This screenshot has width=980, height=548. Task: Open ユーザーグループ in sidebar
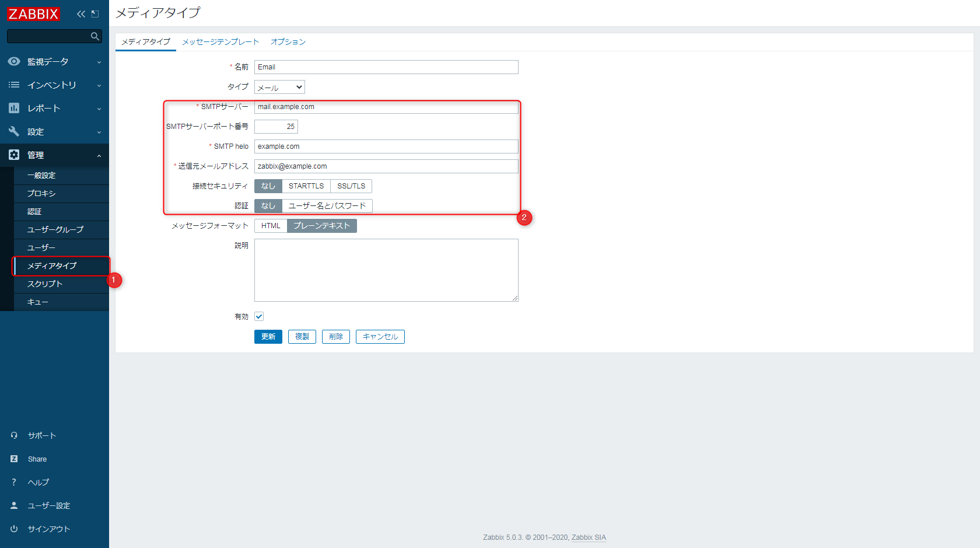pyautogui.click(x=61, y=230)
